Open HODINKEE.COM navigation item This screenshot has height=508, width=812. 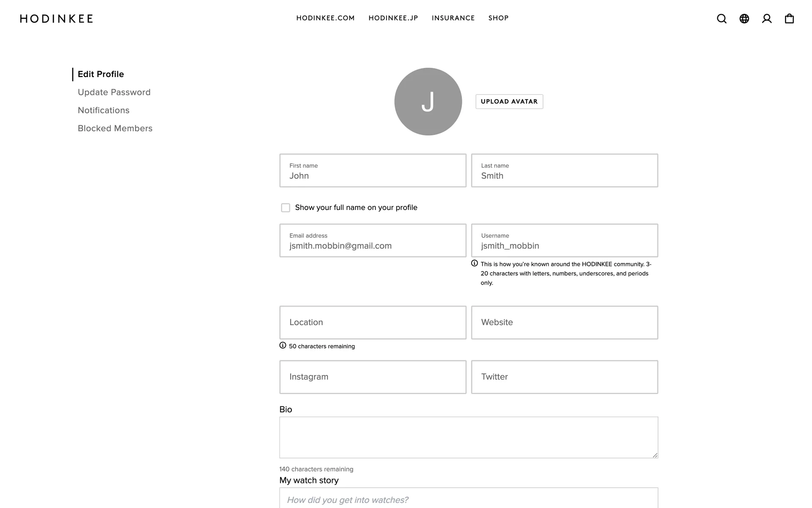point(325,18)
